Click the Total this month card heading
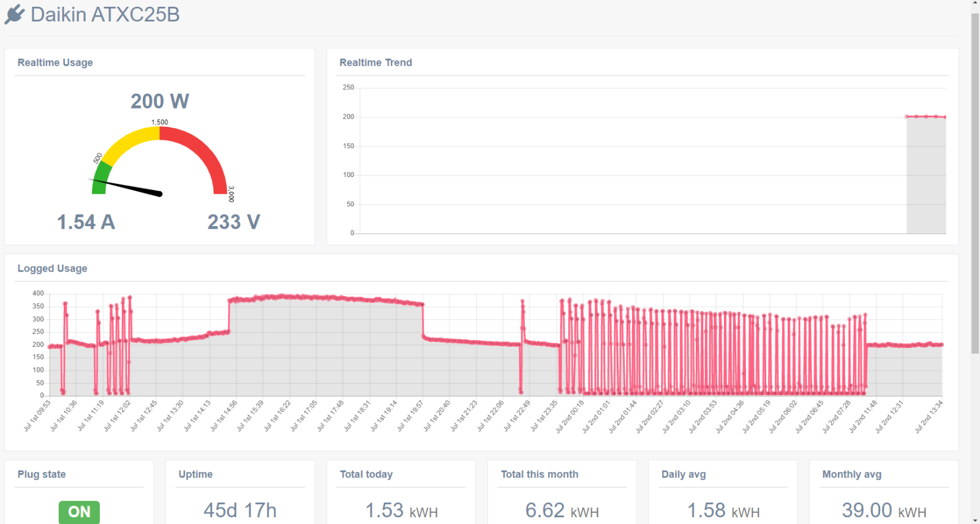Viewport: 980px width, 524px height. coord(540,474)
